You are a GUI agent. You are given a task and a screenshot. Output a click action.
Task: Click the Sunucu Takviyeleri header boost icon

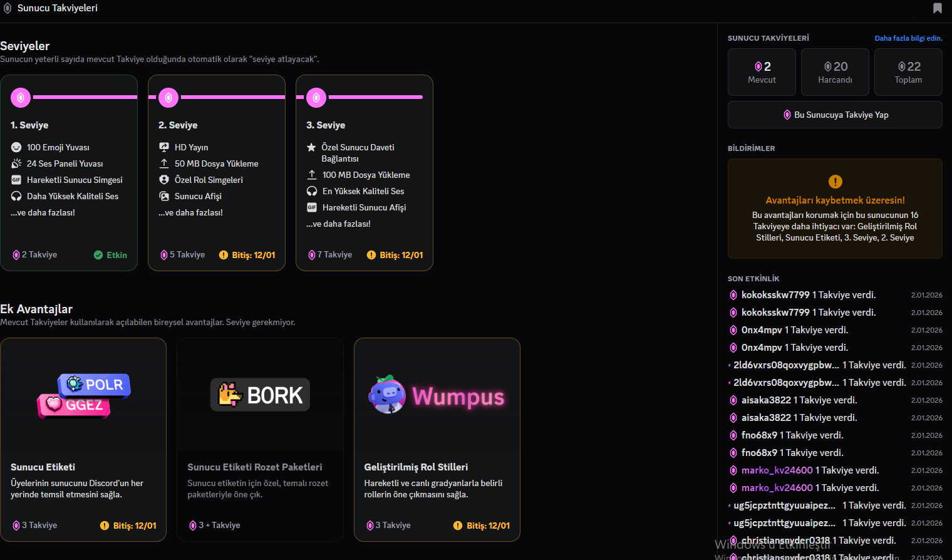pos(8,8)
